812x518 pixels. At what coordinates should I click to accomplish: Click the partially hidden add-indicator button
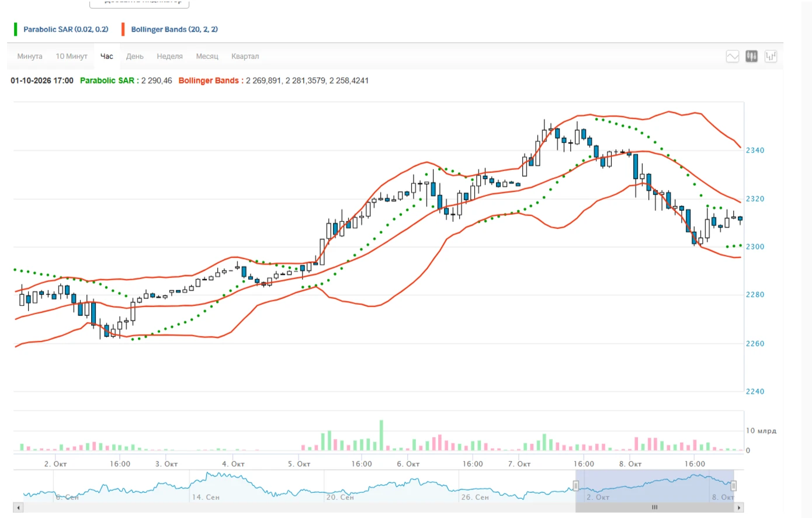(x=139, y=4)
